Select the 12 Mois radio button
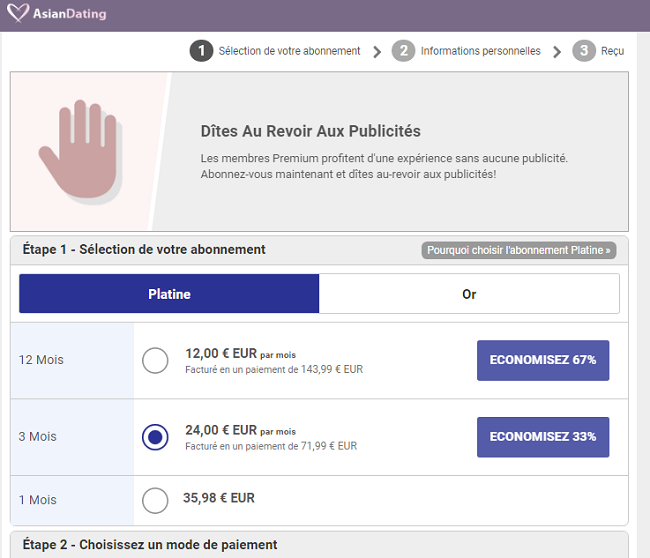 coord(155,360)
